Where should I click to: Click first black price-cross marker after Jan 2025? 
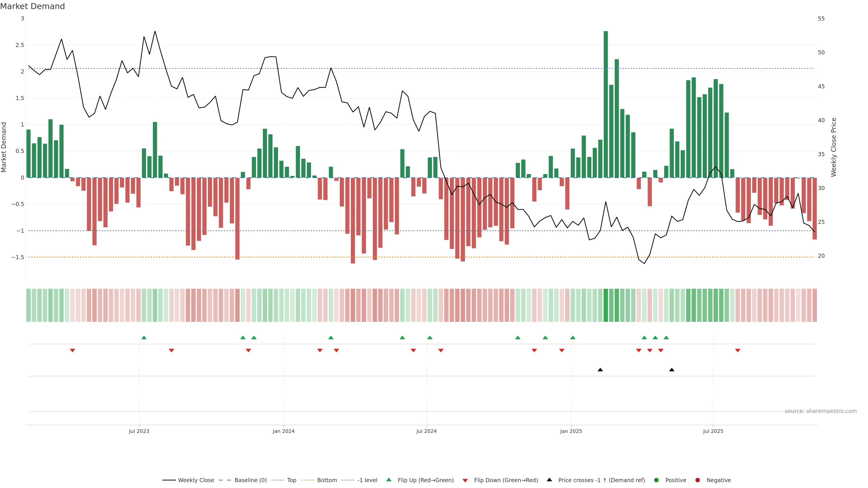[x=600, y=370]
